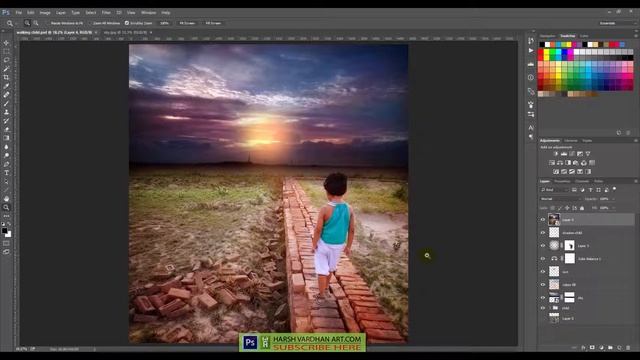Image resolution: width=640 pixels, height=360 pixels.
Task: Open the layer filter Kind dropdown
Action: pyautogui.click(x=554, y=190)
